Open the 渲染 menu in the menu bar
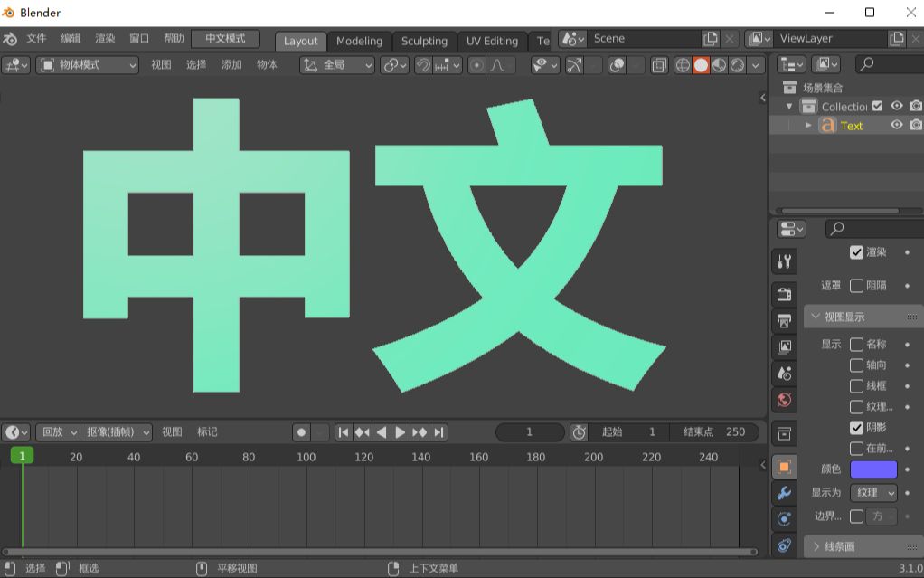 (x=105, y=39)
